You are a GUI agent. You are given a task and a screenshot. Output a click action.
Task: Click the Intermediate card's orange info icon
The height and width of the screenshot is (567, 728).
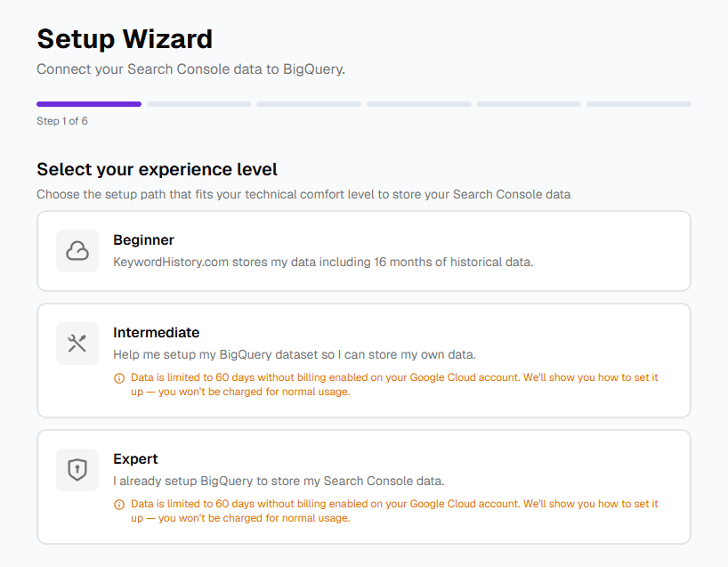[x=119, y=378]
